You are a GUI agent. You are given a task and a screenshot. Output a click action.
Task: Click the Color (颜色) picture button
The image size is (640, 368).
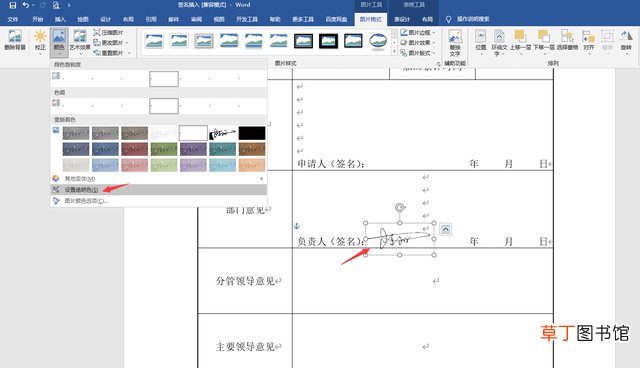click(x=59, y=42)
